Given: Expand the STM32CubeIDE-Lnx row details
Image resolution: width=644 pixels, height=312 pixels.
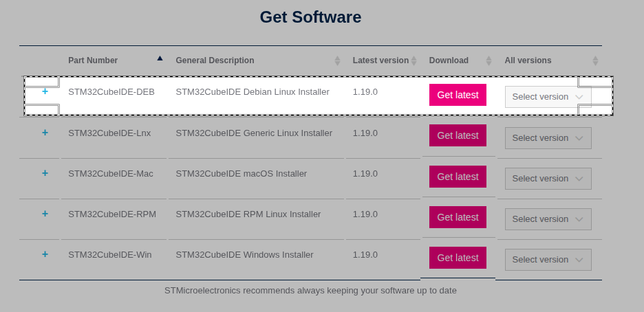Looking at the screenshot, I should [45, 133].
